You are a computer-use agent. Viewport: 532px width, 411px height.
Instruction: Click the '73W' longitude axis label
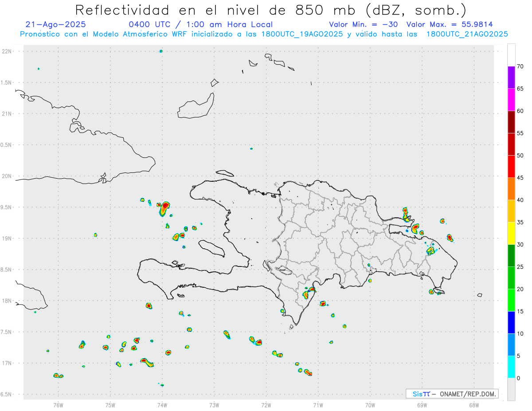tap(214, 405)
